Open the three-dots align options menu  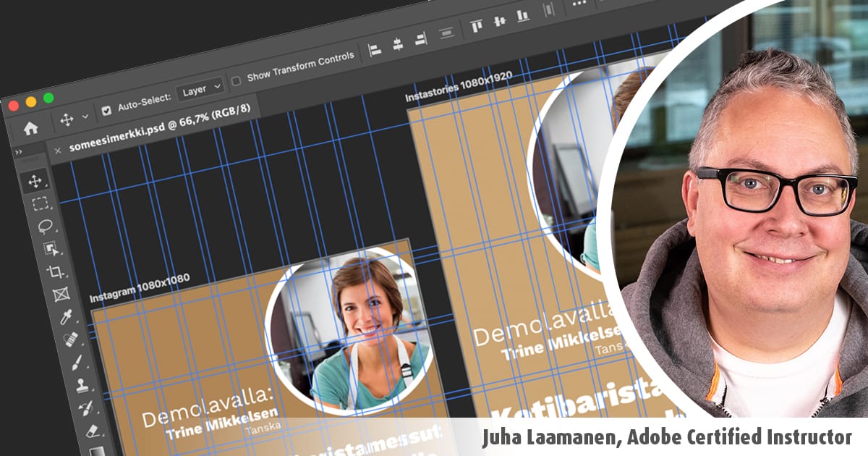coord(579,4)
